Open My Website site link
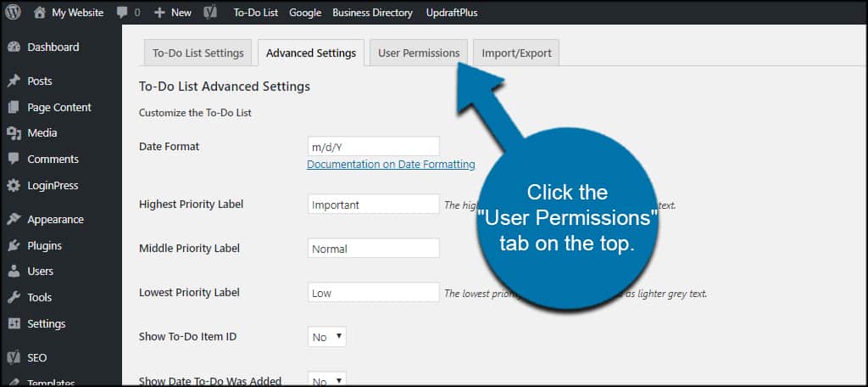This screenshot has height=387, width=868. 77,12
